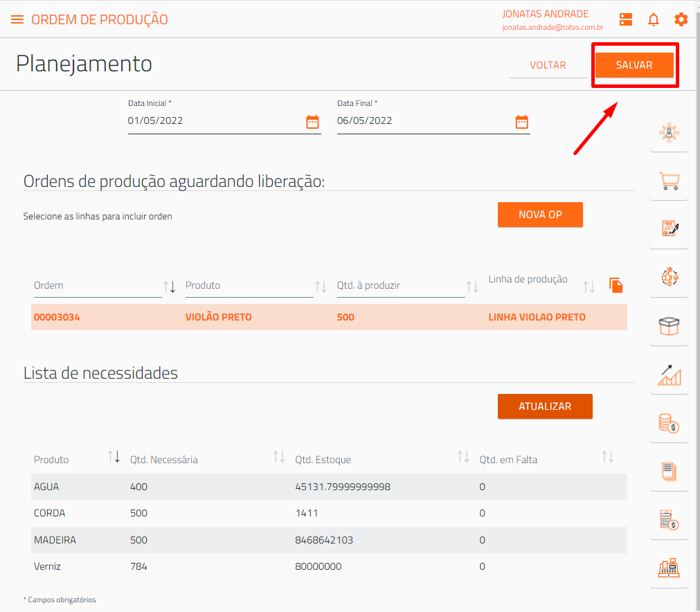Screen dimensions: 700x612
Task: Click the Verniz needed quantity 784
Action: pyautogui.click(x=138, y=566)
